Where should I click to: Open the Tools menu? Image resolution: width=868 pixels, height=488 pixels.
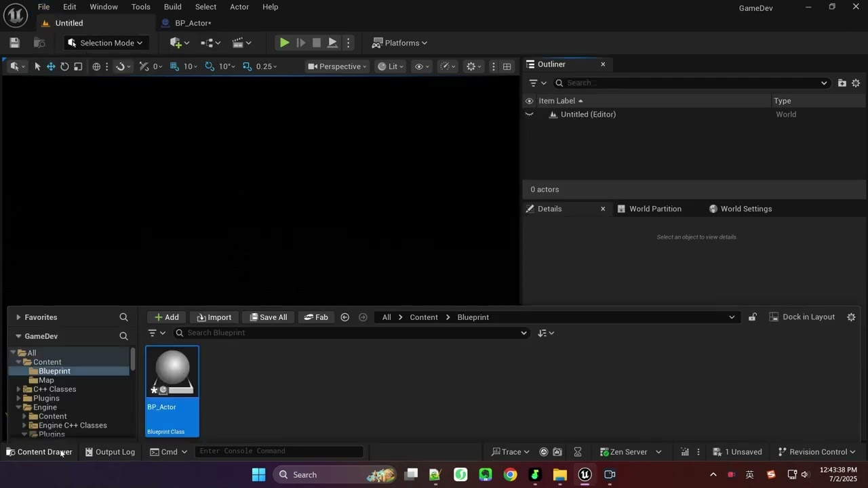141,7
